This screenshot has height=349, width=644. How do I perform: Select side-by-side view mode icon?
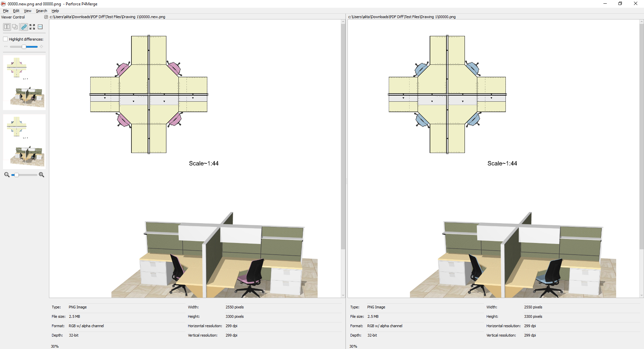[7, 27]
